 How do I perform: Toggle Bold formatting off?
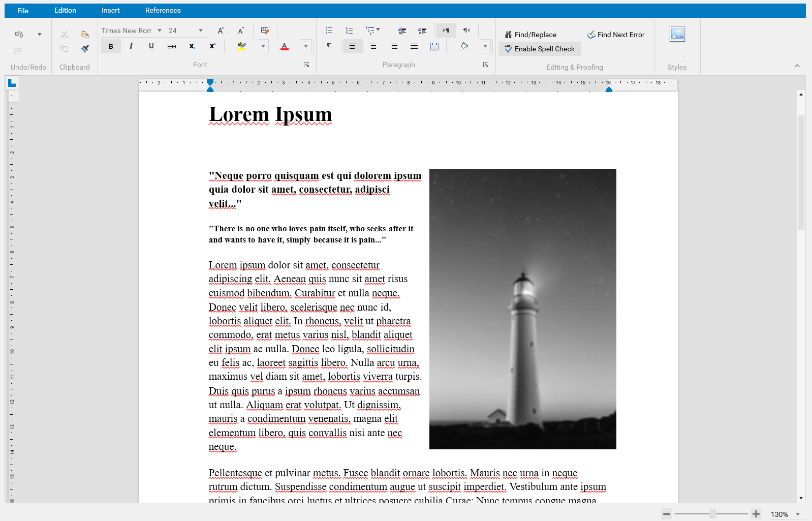(111, 46)
